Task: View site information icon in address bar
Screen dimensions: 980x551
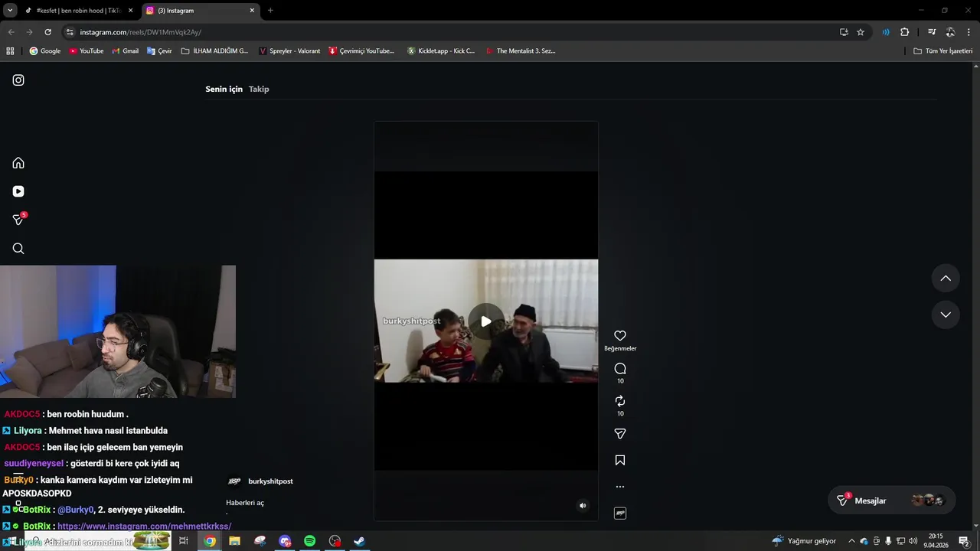Action: (x=70, y=32)
